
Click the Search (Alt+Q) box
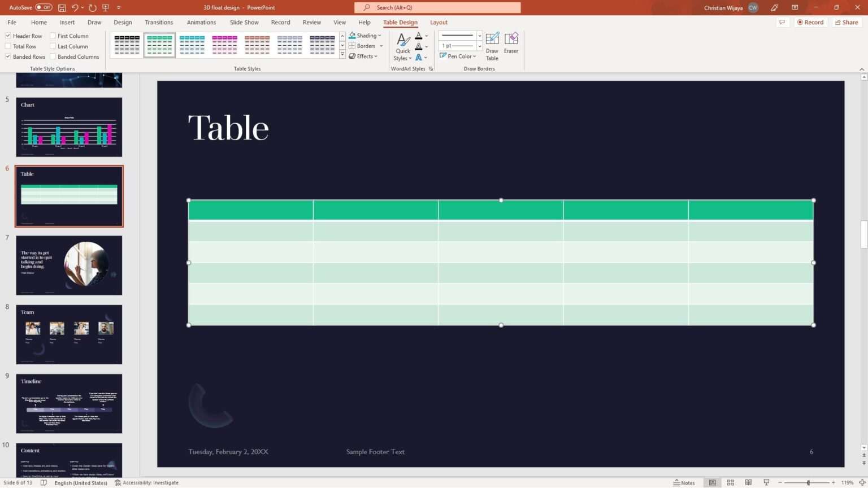(x=437, y=8)
